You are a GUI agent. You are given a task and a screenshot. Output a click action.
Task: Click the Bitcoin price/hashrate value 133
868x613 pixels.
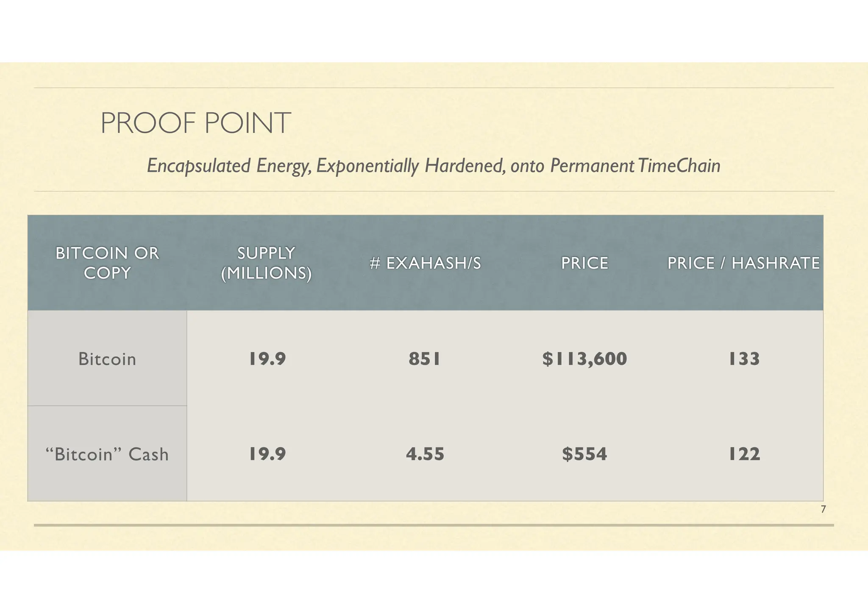point(744,359)
